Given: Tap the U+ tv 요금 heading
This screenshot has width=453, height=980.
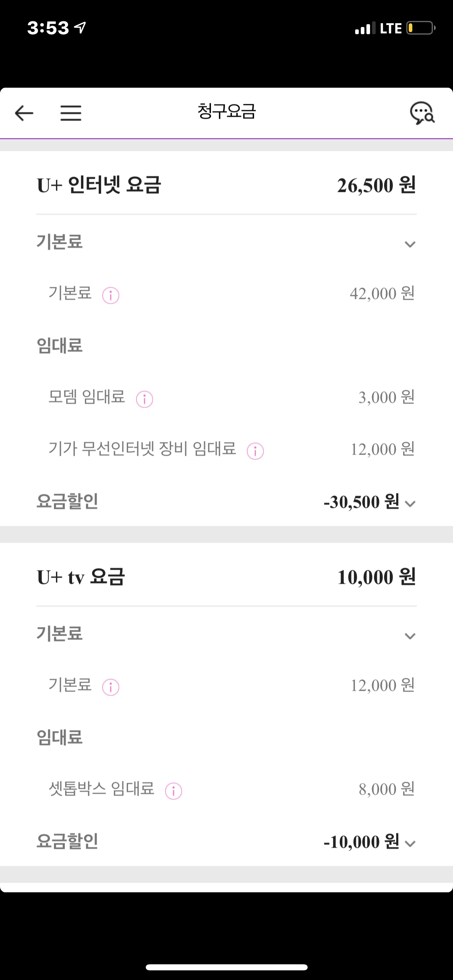Looking at the screenshot, I should click(x=81, y=577).
